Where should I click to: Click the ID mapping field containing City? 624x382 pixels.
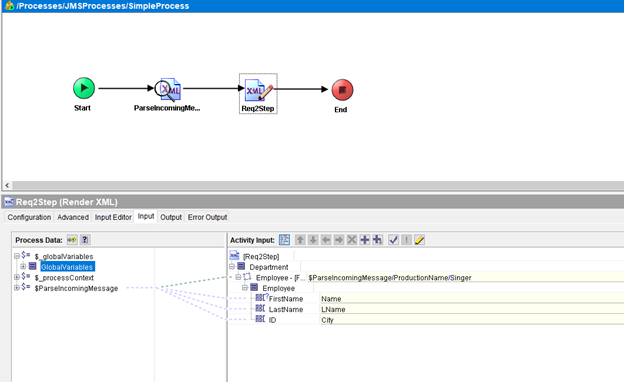coord(472,320)
